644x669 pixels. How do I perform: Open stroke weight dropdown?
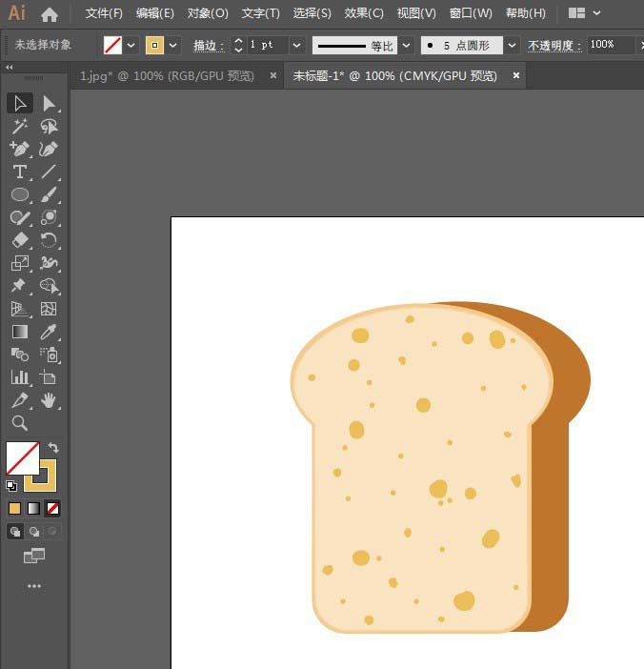coord(297,45)
